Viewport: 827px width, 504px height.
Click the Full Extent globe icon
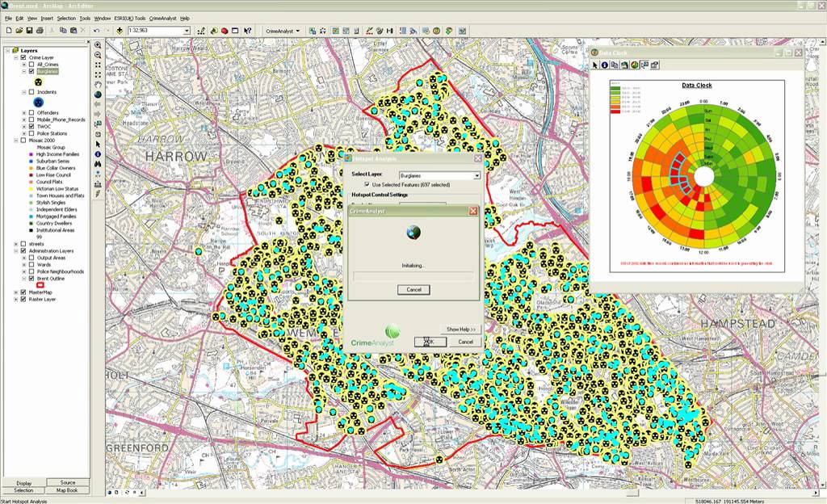[98, 94]
